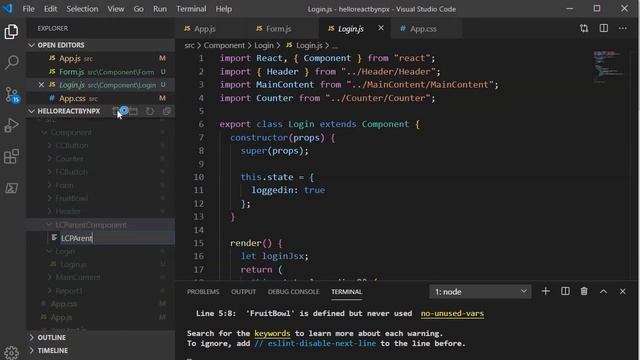Click Collapse Folders icon in Explorer

point(167,111)
